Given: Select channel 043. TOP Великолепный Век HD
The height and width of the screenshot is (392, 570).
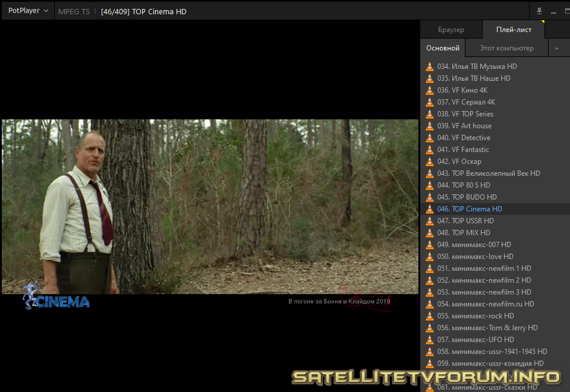Looking at the screenshot, I should [x=495, y=173].
